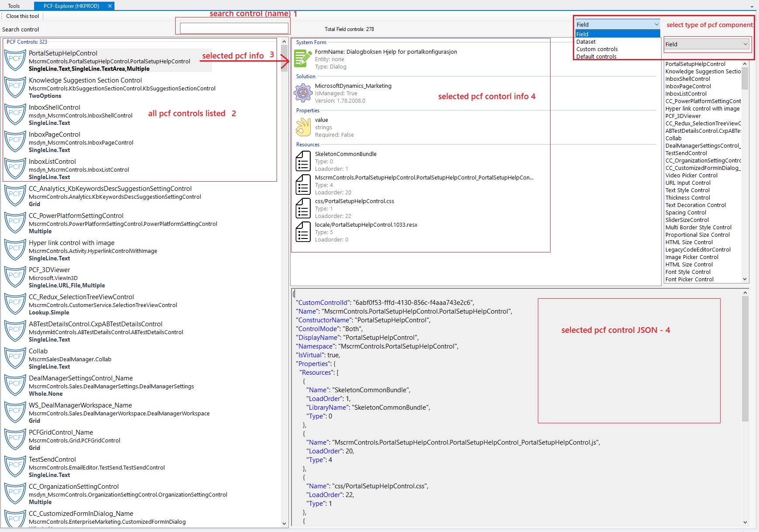Select the PCFGridControl_Name PCF icon
Image resolution: width=759 pixels, height=532 pixels.
(x=15, y=440)
